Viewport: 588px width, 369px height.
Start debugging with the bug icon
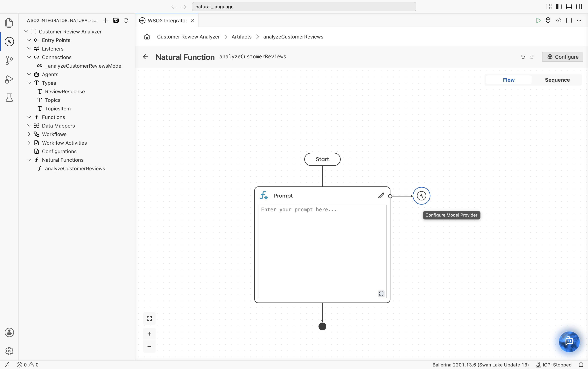coord(548,20)
